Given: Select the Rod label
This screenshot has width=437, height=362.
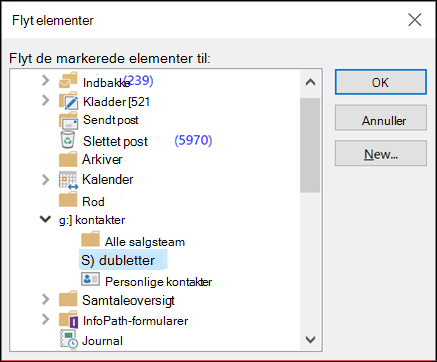Looking at the screenshot, I should [x=93, y=202].
